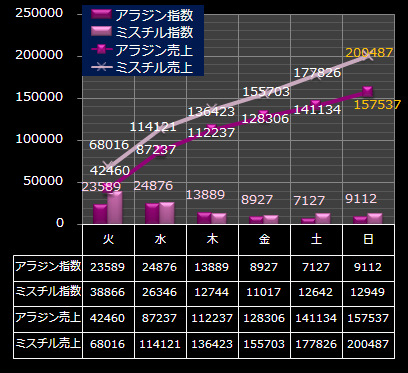This screenshot has width=408, height=373.
Task: Click the アラジン指数 legend entry
Action: coord(142,15)
